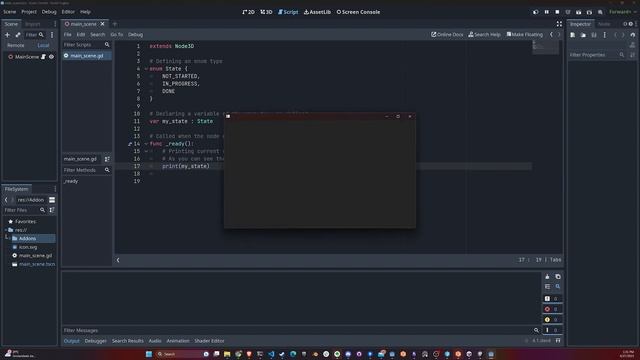Open the Project menu

click(29, 12)
